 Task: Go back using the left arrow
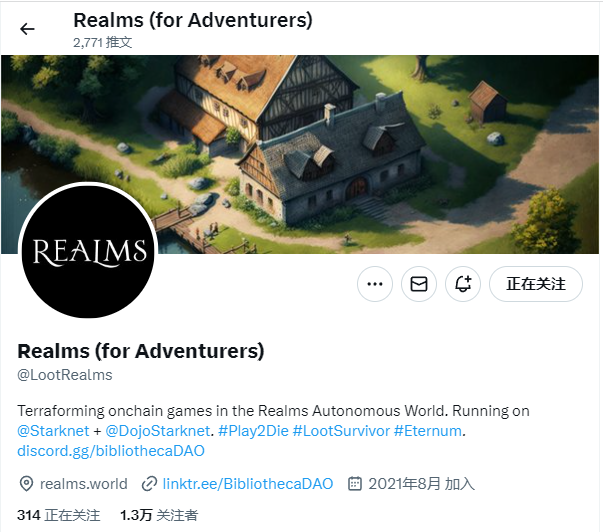coord(27,29)
